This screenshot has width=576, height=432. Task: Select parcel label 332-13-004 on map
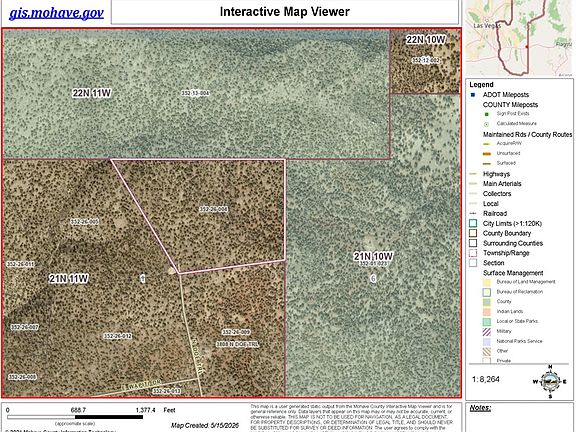pyautogui.click(x=195, y=93)
